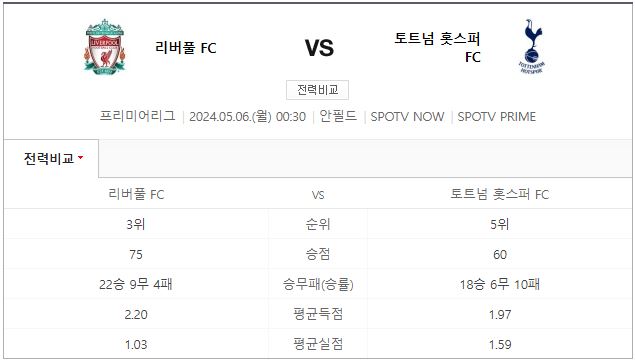The width and height of the screenshot is (635, 361).
Task: Click the 안필드 stadium label
Action: tap(338, 116)
